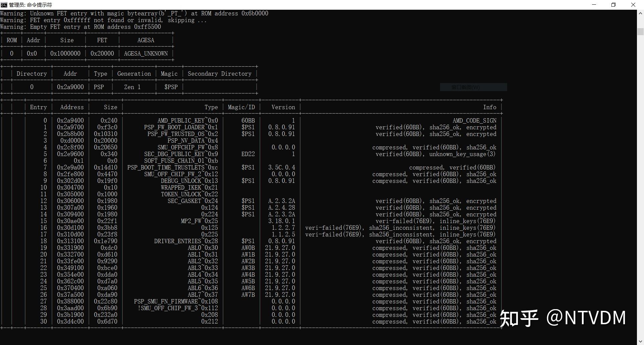Click the Unknown FET entry warning line
The height and width of the screenshot is (345, 644).
(134, 13)
